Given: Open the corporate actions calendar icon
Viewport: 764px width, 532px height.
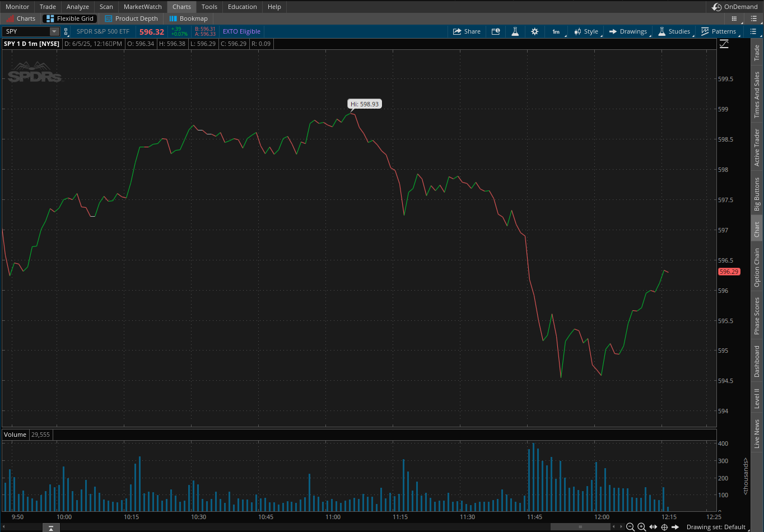Looking at the screenshot, I should click(x=496, y=31).
